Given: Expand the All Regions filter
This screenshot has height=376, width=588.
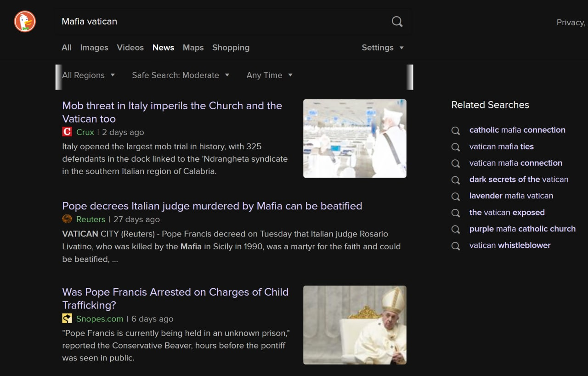Looking at the screenshot, I should click(x=88, y=75).
